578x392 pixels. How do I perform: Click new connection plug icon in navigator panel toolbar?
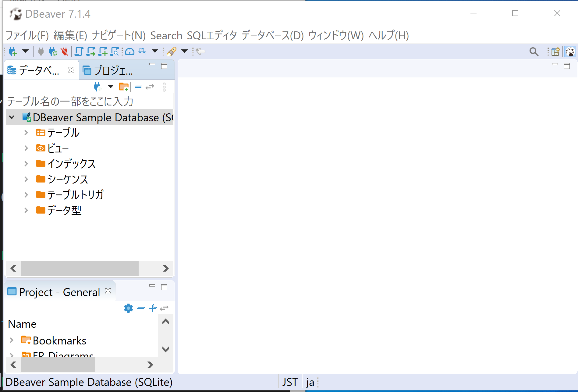pyautogui.click(x=98, y=87)
